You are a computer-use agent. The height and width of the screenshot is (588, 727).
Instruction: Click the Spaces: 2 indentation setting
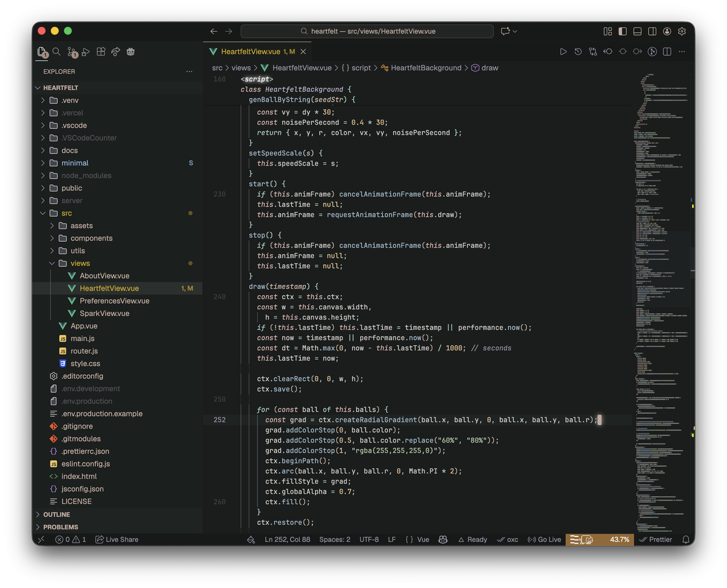click(335, 540)
